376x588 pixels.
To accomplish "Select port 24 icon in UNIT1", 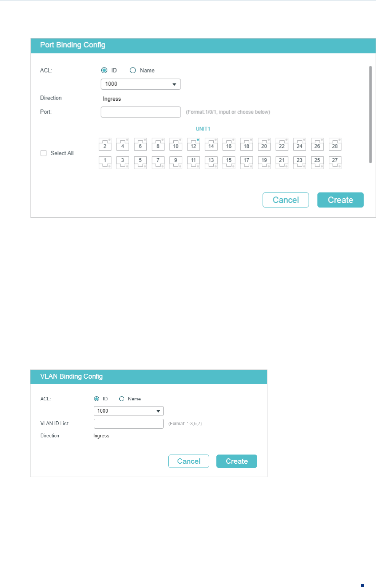I will [x=299, y=145].
